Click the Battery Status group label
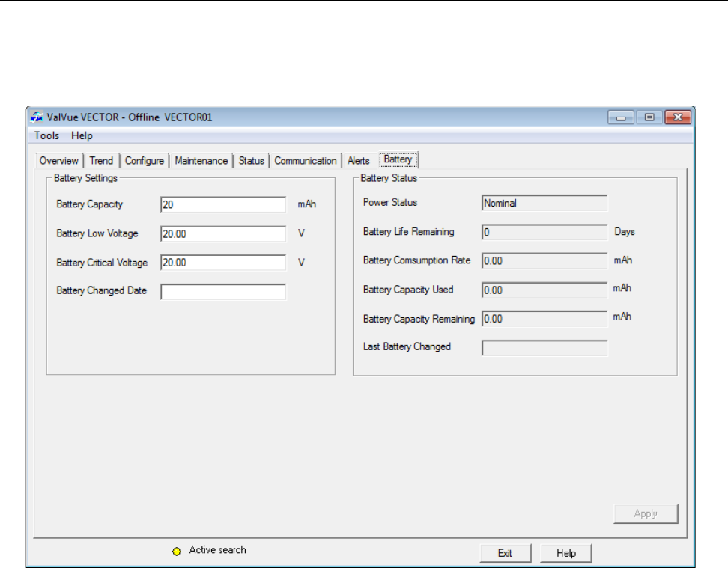 click(389, 178)
